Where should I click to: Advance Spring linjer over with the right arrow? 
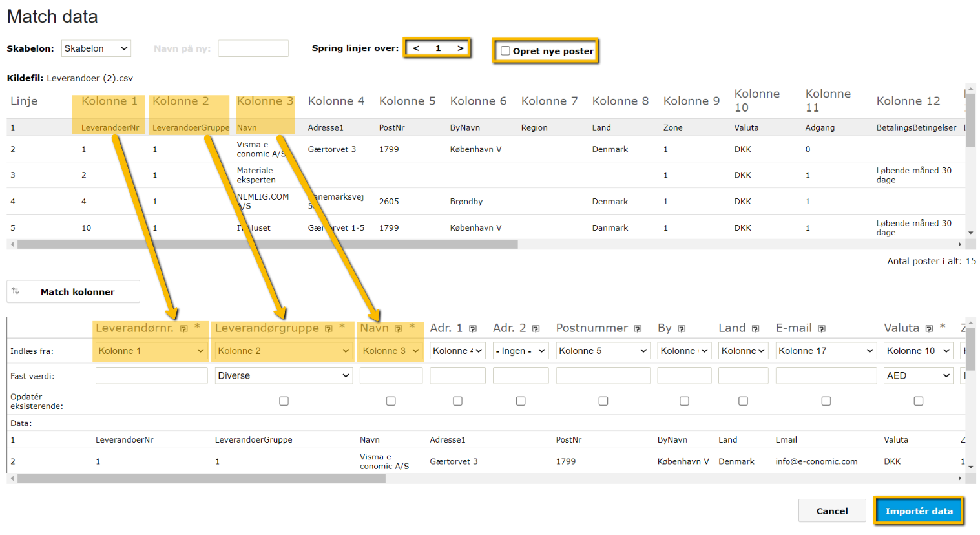(x=459, y=48)
